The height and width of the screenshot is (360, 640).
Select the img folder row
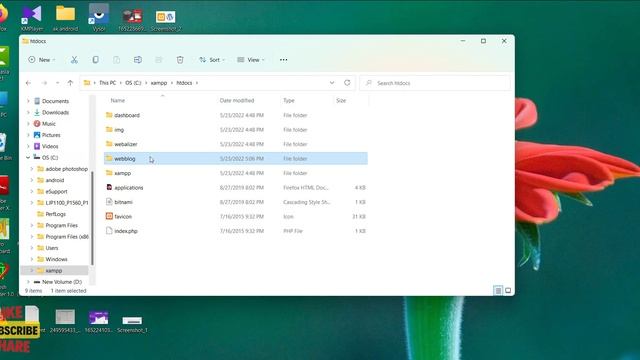[x=236, y=130]
